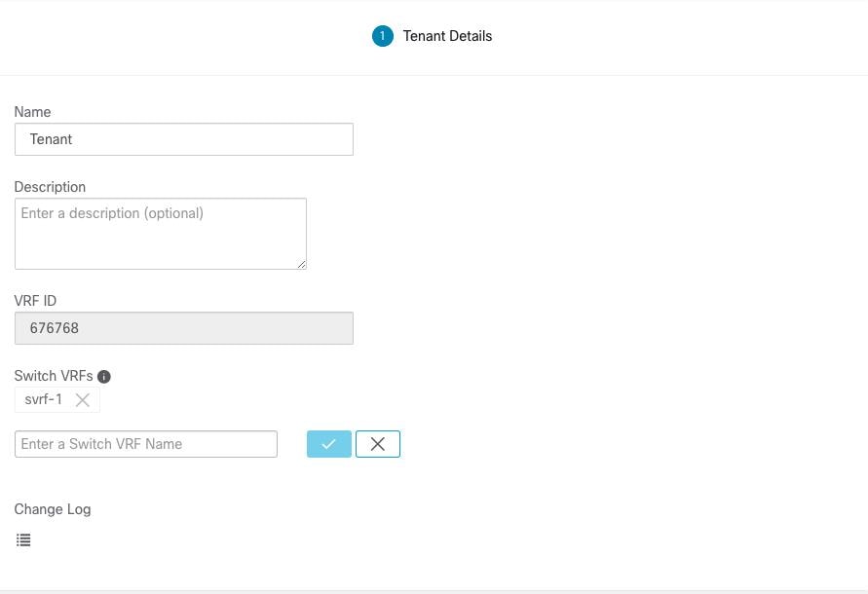Focus the Name input containing Tenant
868x594 pixels.
click(x=183, y=139)
